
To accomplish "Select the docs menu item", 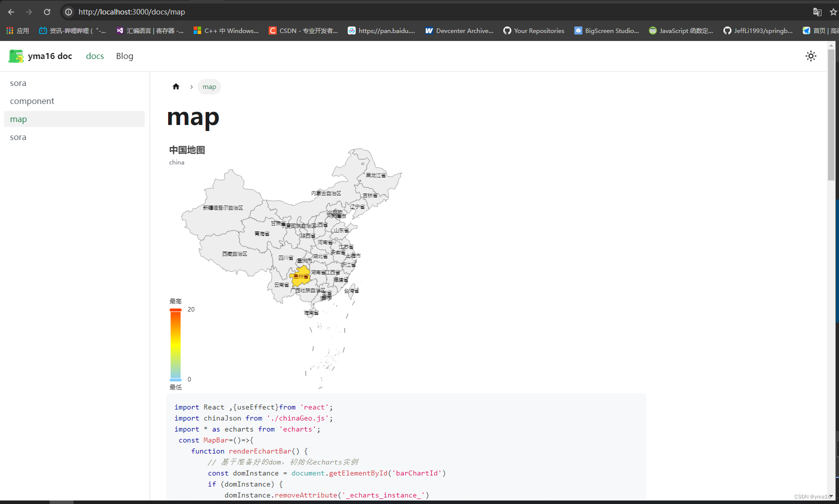I will click(95, 56).
